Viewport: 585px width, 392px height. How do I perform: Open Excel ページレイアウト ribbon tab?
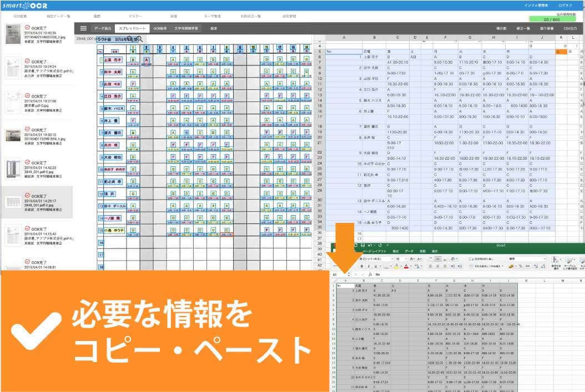coord(375,251)
